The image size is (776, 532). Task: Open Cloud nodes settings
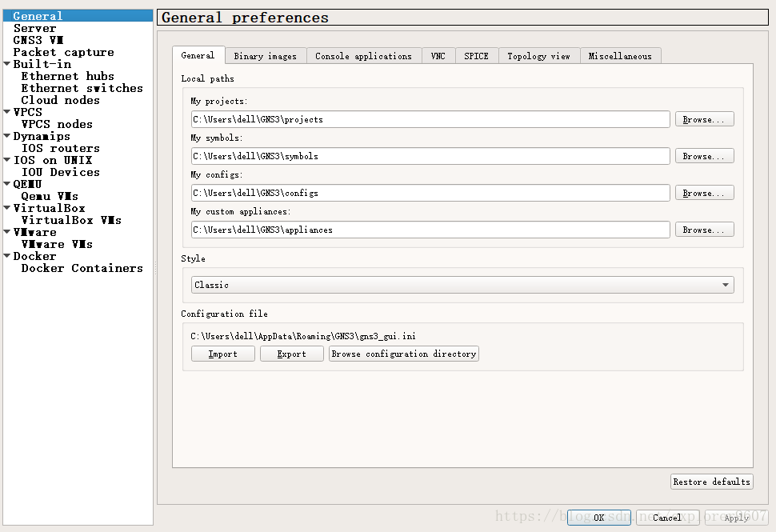pyautogui.click(x=60, y=101)
